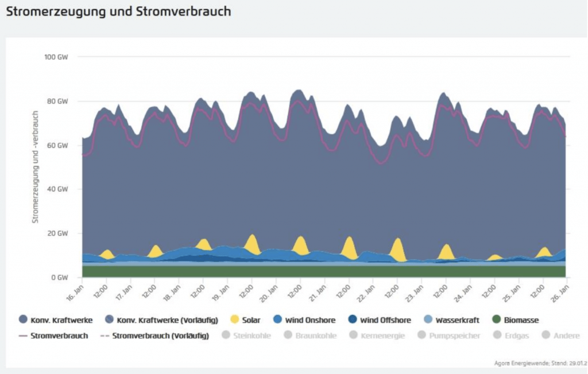This screenshot has height=374, width=588.
Task: Toggle the Konv. Kraftwerke legend circle
Action: (x=23, y=320)
